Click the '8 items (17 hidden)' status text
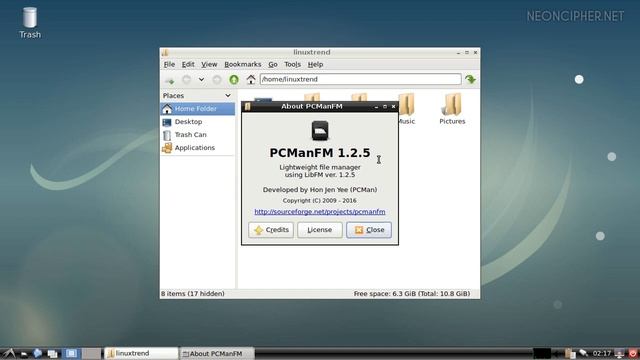640x360 pixels. [193, 294]
